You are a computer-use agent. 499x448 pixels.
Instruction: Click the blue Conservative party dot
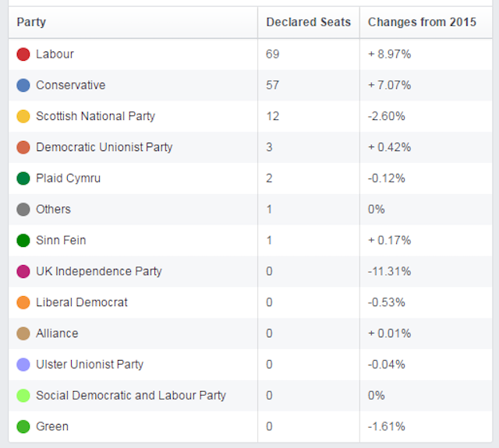(x=23, y=85)
